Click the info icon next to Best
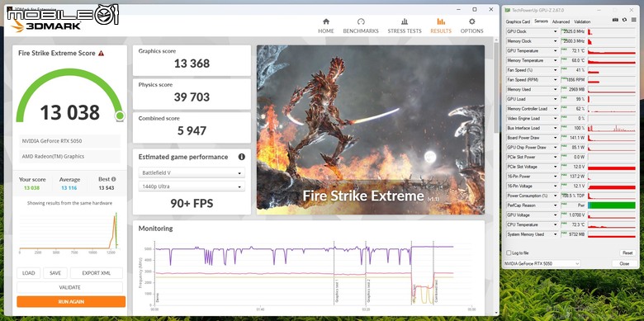Viewport: 644px width, 321px height. tap(113, 179)
